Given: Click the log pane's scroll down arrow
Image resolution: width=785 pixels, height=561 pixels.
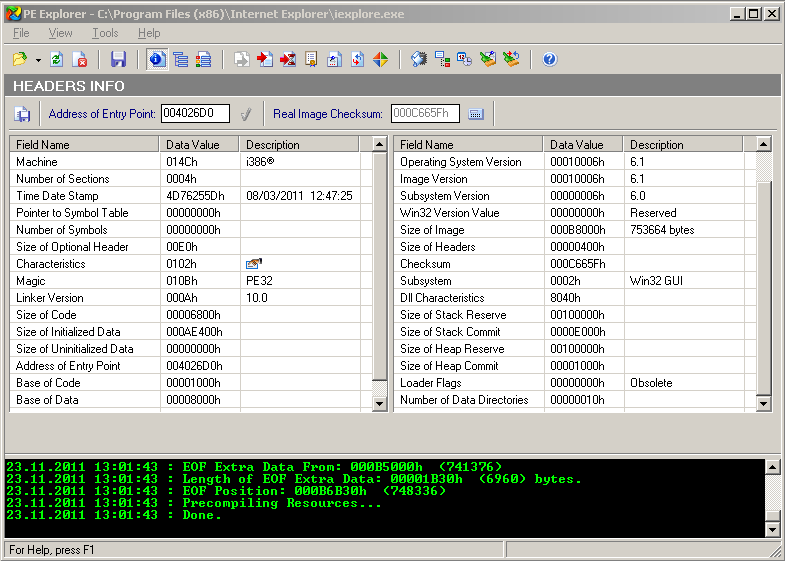Looking at the screenshot, I should pos(772,529).
